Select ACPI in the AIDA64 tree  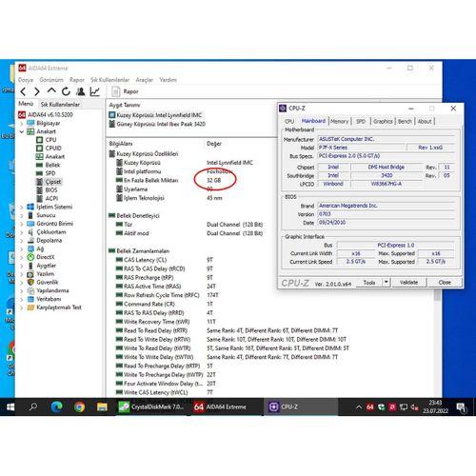51,198
